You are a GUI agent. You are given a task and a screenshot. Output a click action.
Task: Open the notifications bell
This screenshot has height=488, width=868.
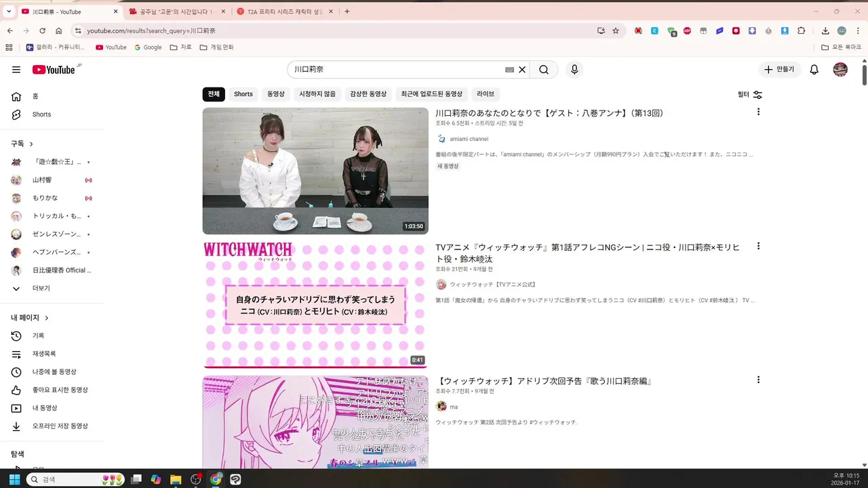point(814,70)
